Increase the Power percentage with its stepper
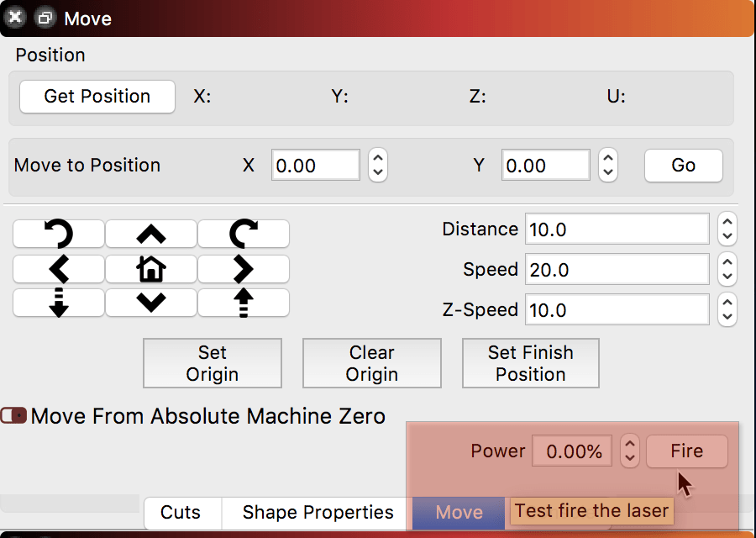Screen dimensions: 756x538 [629, 446]
